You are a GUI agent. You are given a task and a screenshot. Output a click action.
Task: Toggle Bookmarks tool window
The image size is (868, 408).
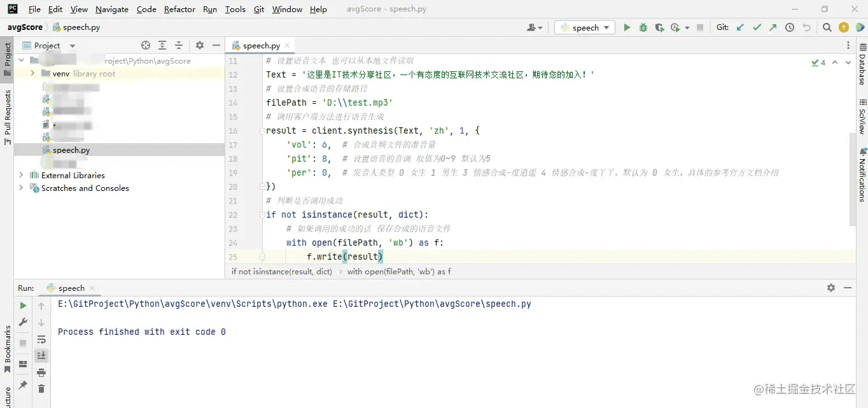coord(7,349)
